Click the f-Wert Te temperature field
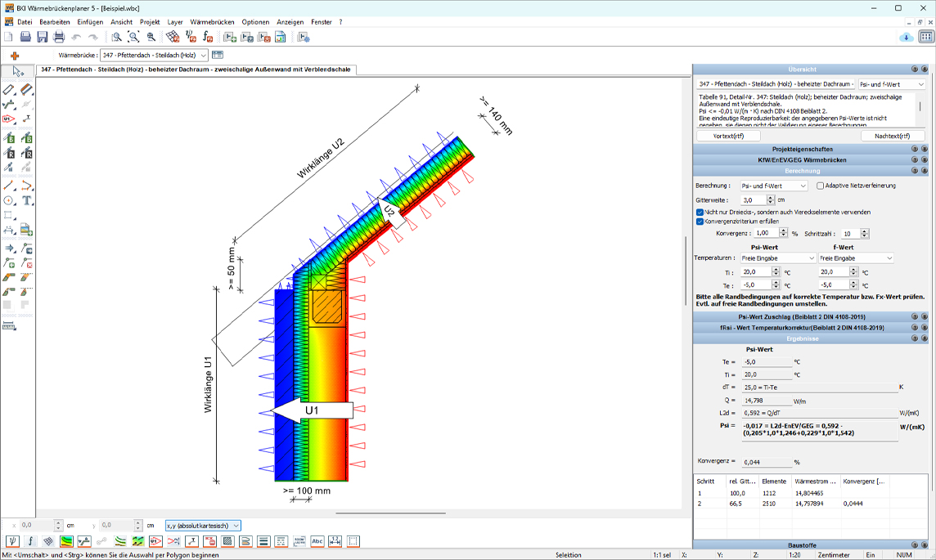Image resolution: width=936 pixels, height=560 pixels. pyautogui.click(x=834, y=285)
